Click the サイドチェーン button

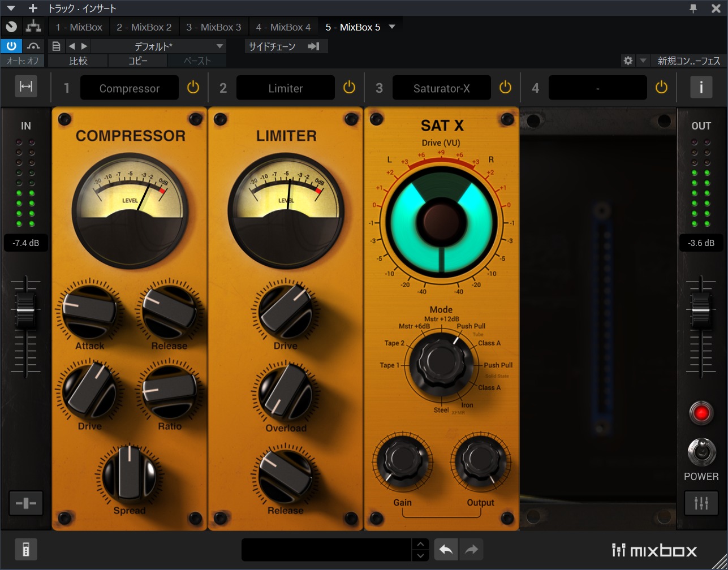(286, 46)
